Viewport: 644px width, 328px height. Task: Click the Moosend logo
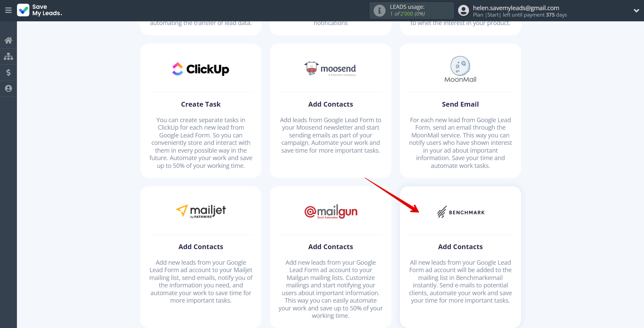330,69
